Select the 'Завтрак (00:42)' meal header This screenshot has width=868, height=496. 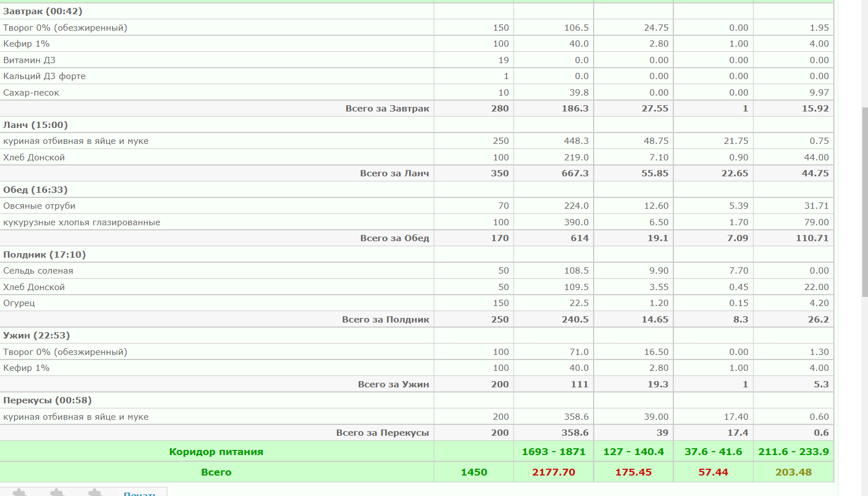(x=43, y=11)
